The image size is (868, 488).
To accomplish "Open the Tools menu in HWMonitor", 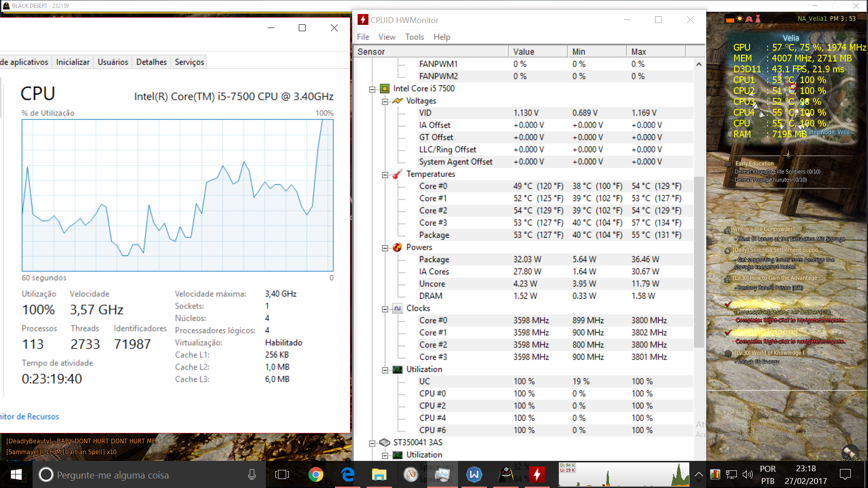I will coord(415,37).
